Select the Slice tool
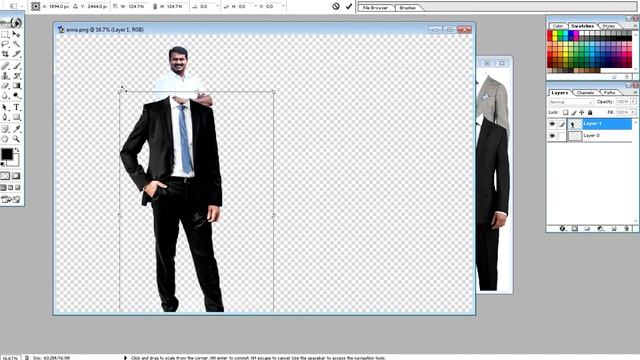The image size is (640, 360). (x=16, y=54)
